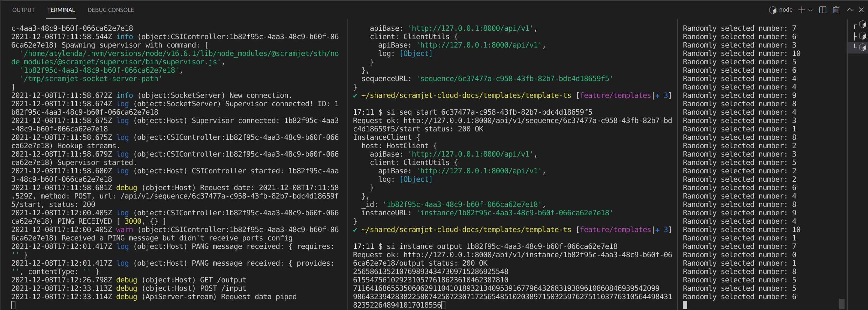
Task: Maximize the panel with the up chevron
Action: click(x=849, y=10)
